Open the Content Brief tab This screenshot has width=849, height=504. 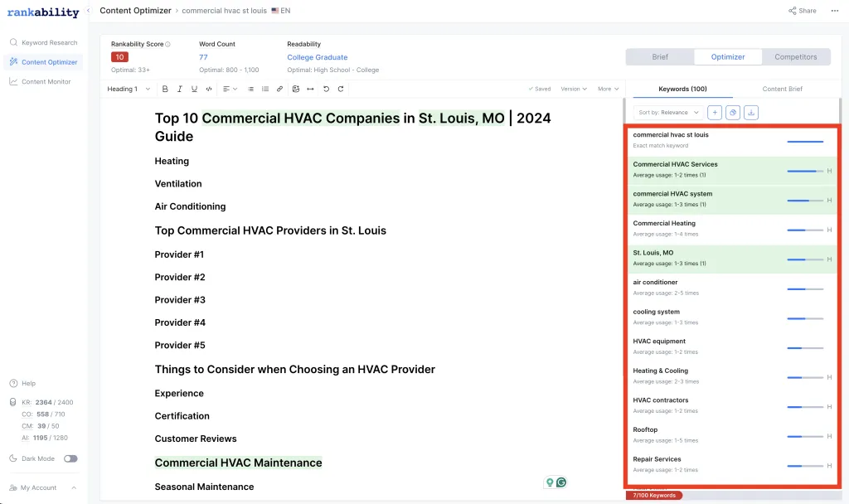(x=782, y=89)
